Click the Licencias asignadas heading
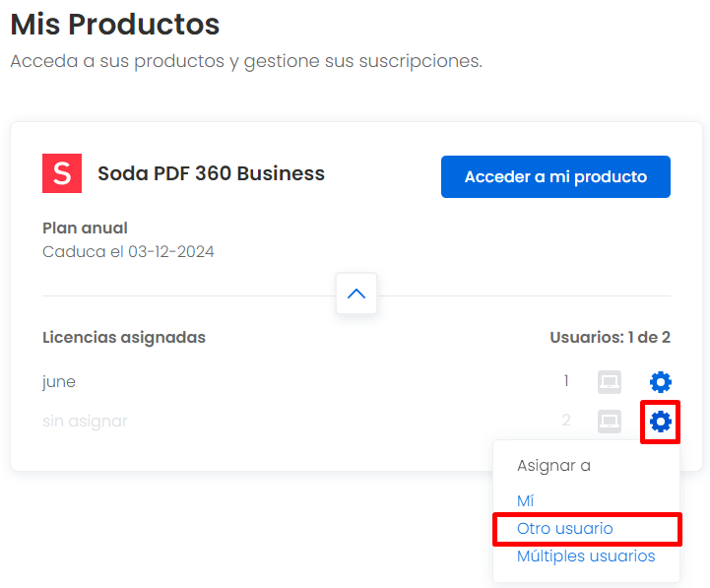The height and width of the screenshot is (588, 710). pos(124,338)
